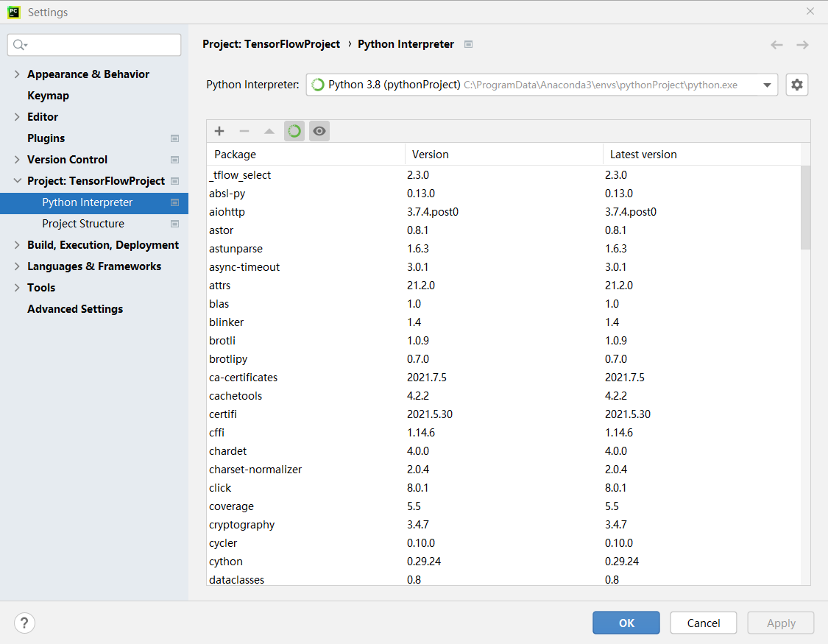Expand the Build, Execution, Deployment section

[x=16, y=244]
